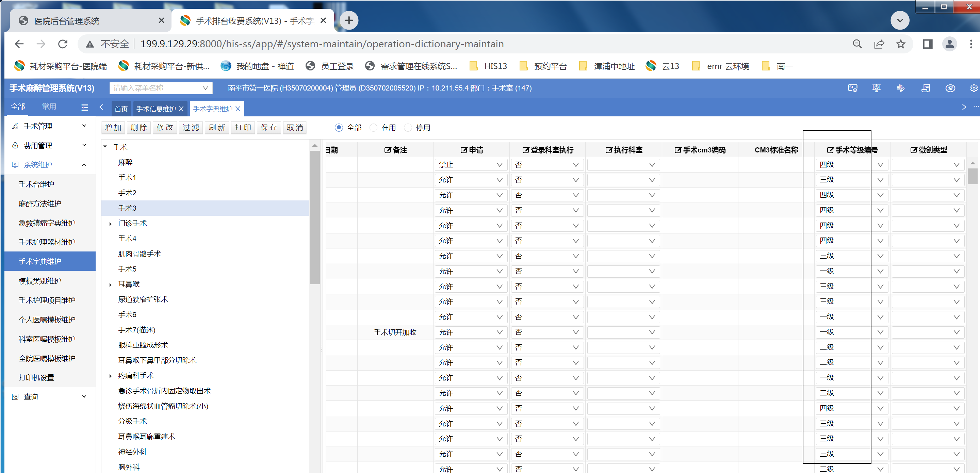
Task: Open 手术台维护 in the sidebar
Action: point(36,184)
